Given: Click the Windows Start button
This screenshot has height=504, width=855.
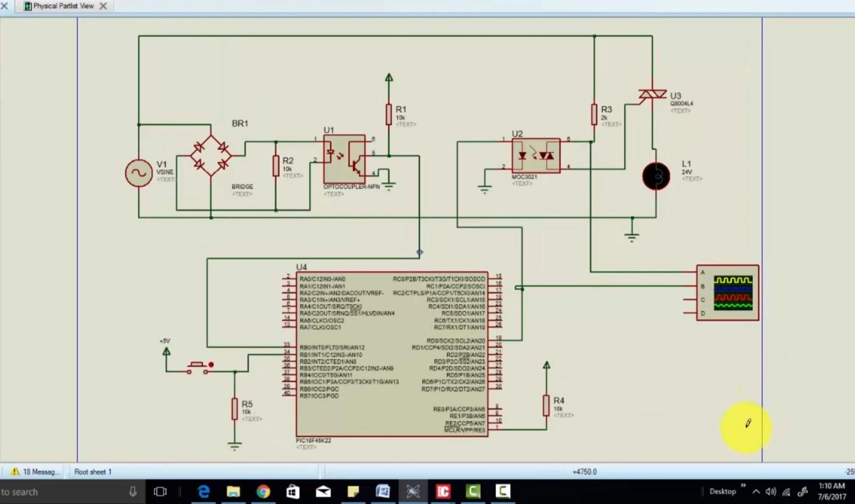Looking at the screenshot, I should coord(3,492).
